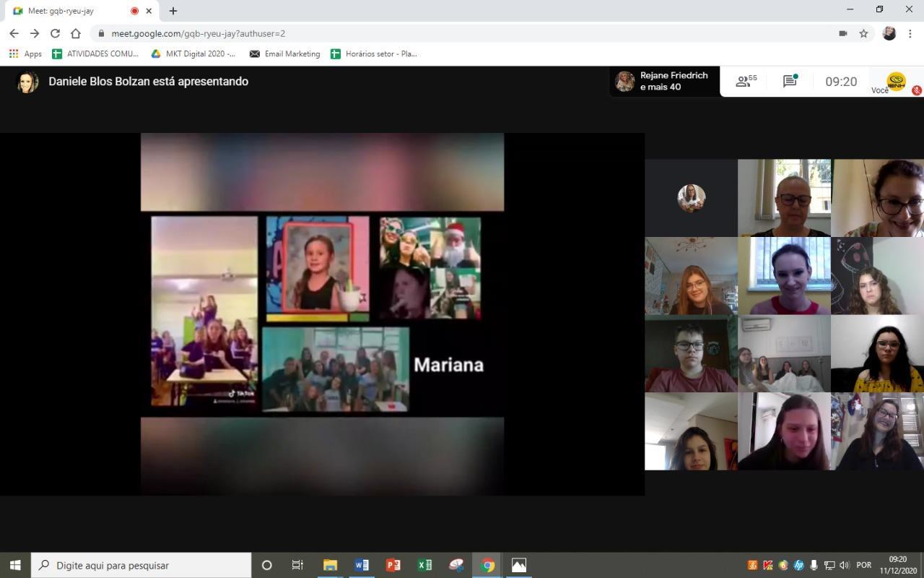Screen dimensions: 924x578
Task: Click the Windows search box
Action: [x=141, y=565]
